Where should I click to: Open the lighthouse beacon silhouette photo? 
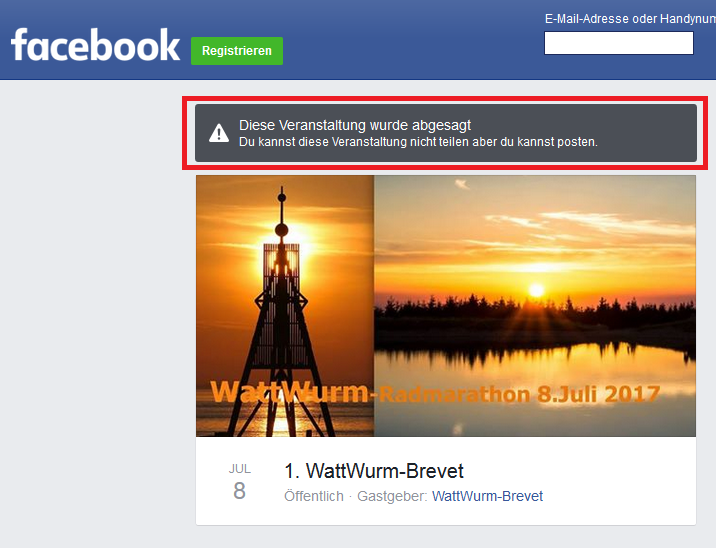point(284,306)
